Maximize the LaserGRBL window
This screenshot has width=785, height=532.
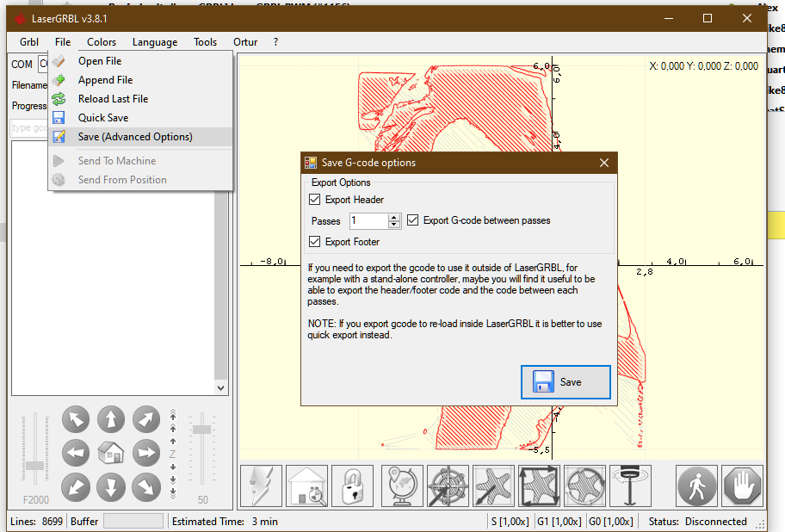(708, 19)
